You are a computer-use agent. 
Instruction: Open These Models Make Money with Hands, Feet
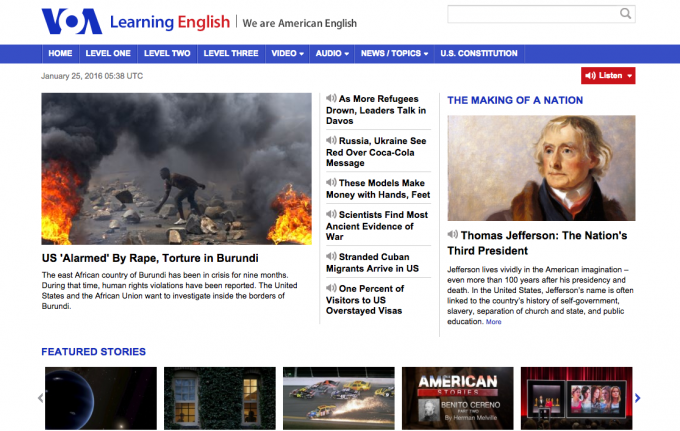coord(378,189)
